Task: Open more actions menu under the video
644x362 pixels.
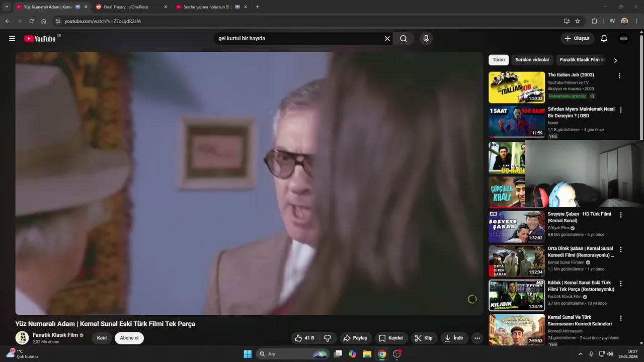Action: tap(477, 338)
